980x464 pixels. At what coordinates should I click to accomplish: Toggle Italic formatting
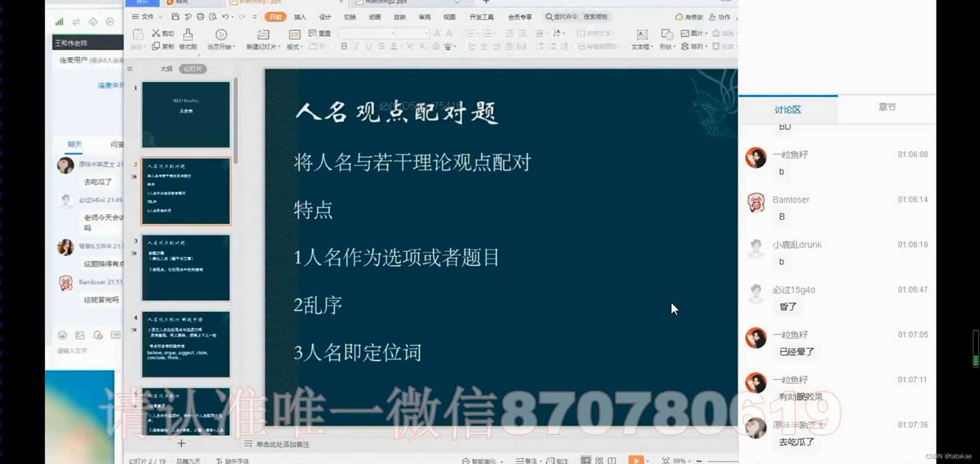(x=356, y=46)
